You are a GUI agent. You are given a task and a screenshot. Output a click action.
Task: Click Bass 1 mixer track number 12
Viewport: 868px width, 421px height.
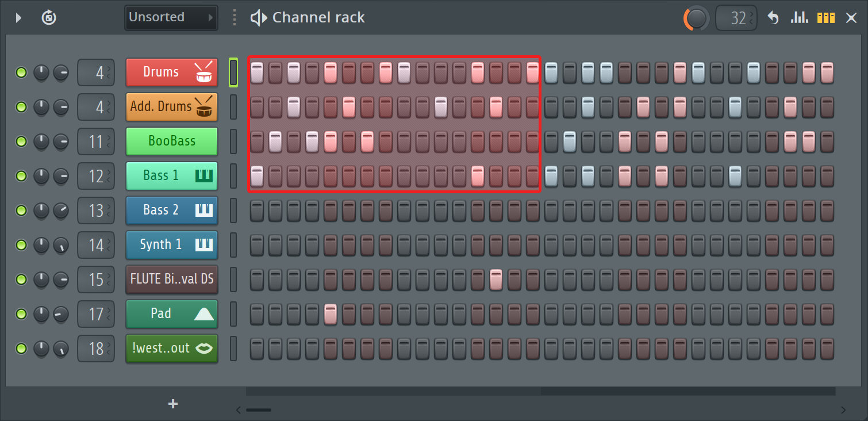click(x=97, y=176)
